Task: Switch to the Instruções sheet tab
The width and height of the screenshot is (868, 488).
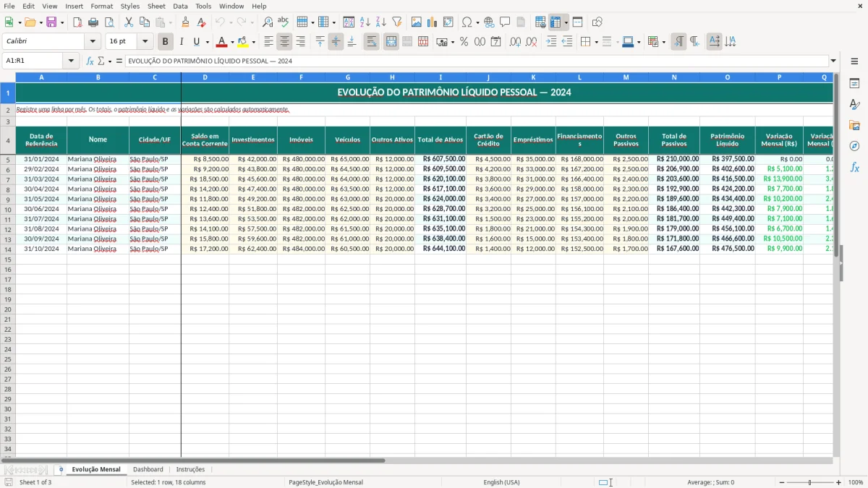Action: coord(191,469)
